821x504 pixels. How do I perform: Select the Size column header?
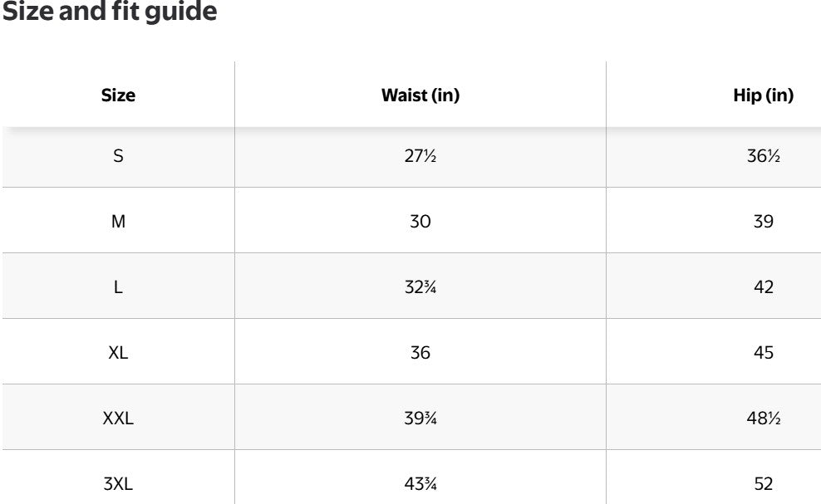pos(118,95)
